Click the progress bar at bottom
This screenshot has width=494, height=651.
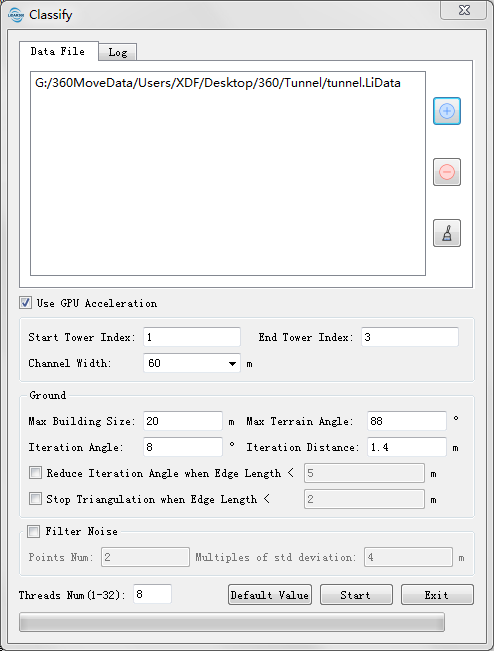[232, 622]
